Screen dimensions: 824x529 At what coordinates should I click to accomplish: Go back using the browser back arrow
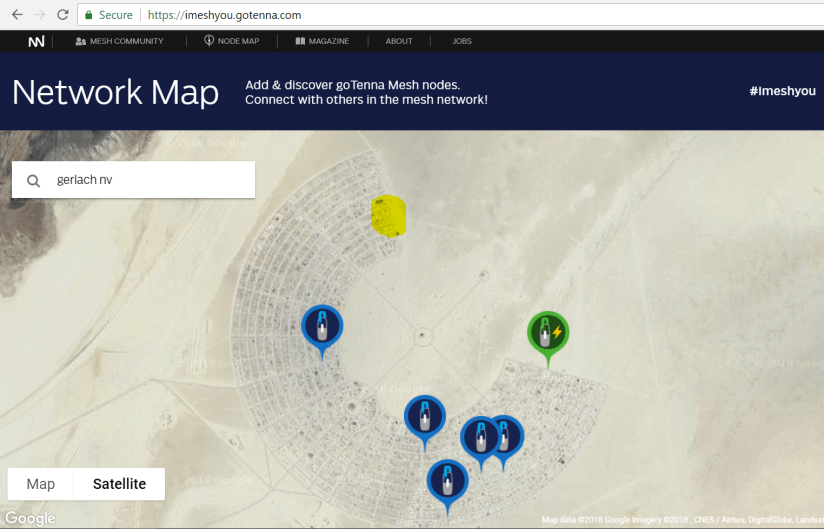17,15
